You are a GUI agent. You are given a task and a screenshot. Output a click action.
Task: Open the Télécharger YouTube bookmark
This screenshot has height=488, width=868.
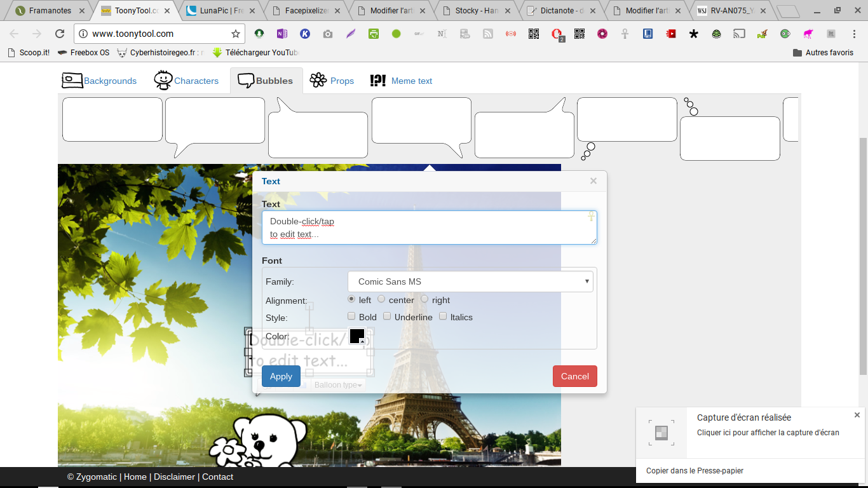pos(256,53)
